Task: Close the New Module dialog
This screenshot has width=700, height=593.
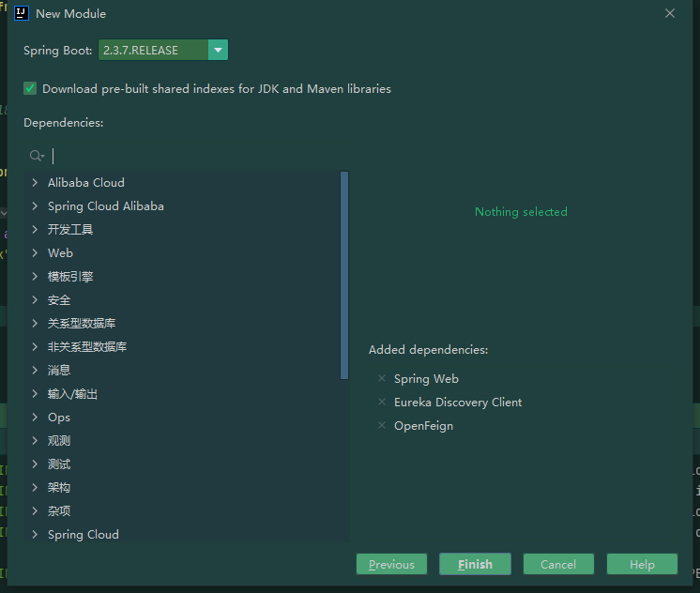Action: pos(670,13)
